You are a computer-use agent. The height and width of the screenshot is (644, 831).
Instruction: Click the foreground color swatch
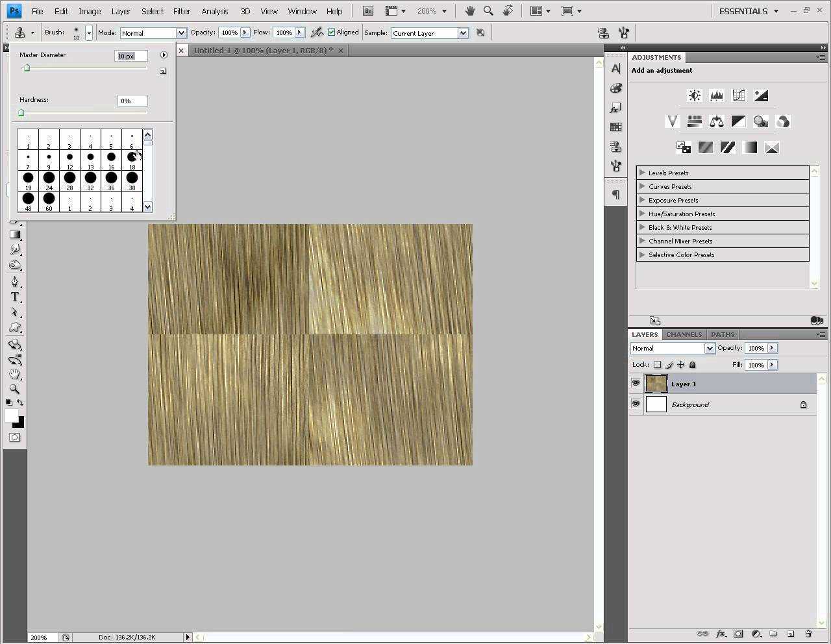[x=12, y=416]
